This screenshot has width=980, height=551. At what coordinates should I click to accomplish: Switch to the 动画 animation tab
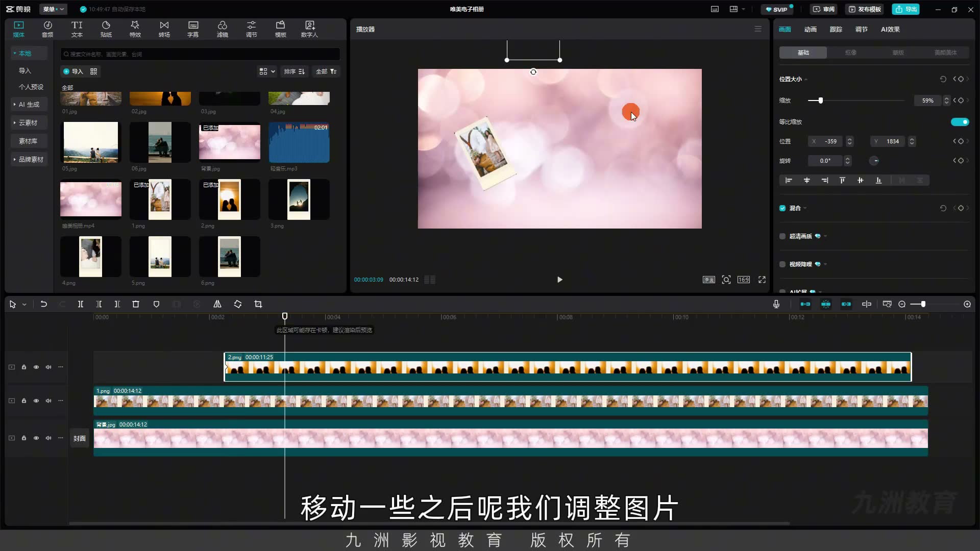tap(811, 30)
